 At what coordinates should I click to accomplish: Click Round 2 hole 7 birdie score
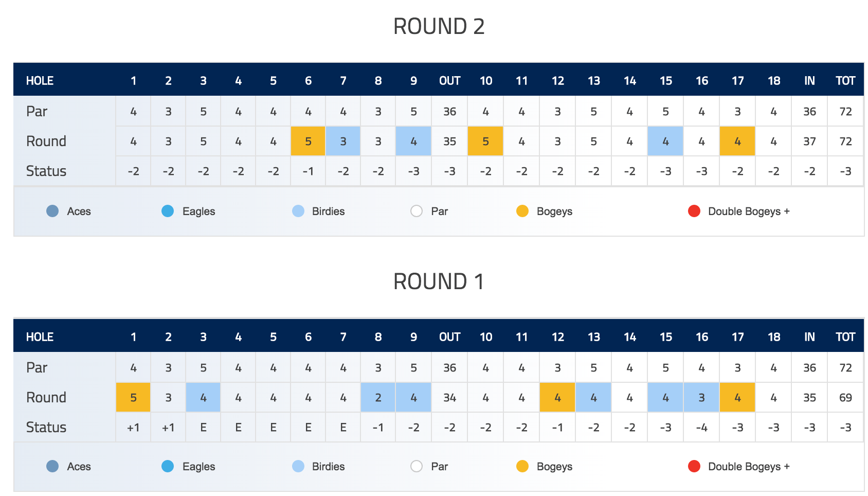pos(343,141)
